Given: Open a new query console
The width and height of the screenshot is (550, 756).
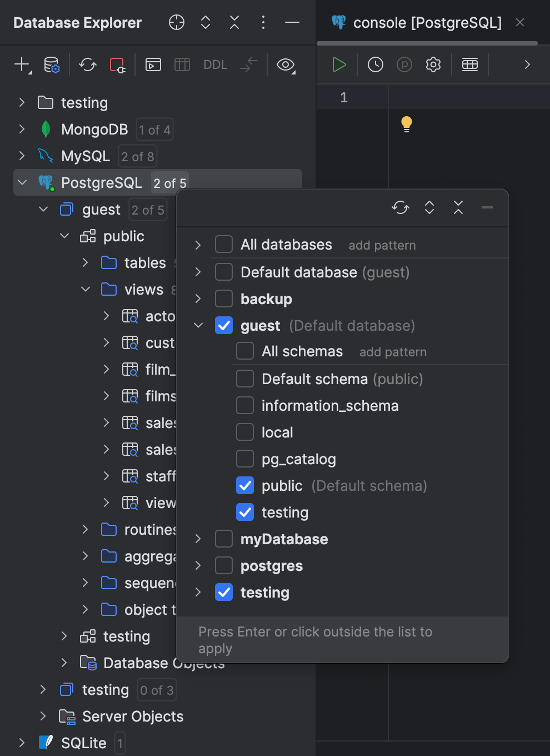Looking at the screenshot, I should pos(153,64).
